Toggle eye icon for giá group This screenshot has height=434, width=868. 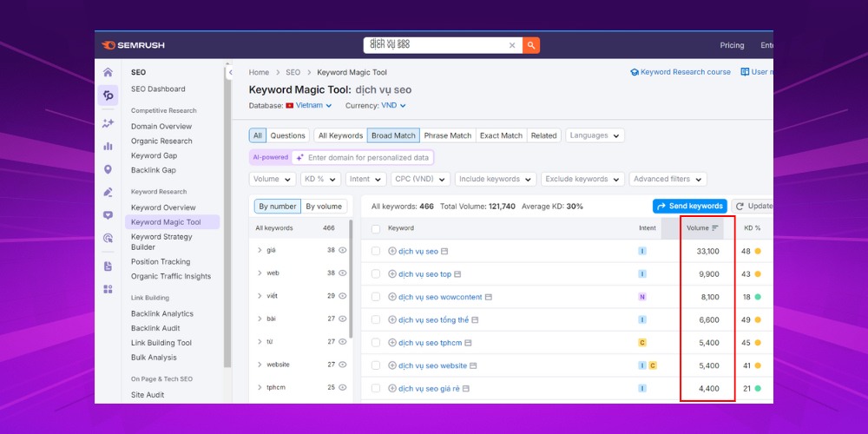(x=343, y=250)
